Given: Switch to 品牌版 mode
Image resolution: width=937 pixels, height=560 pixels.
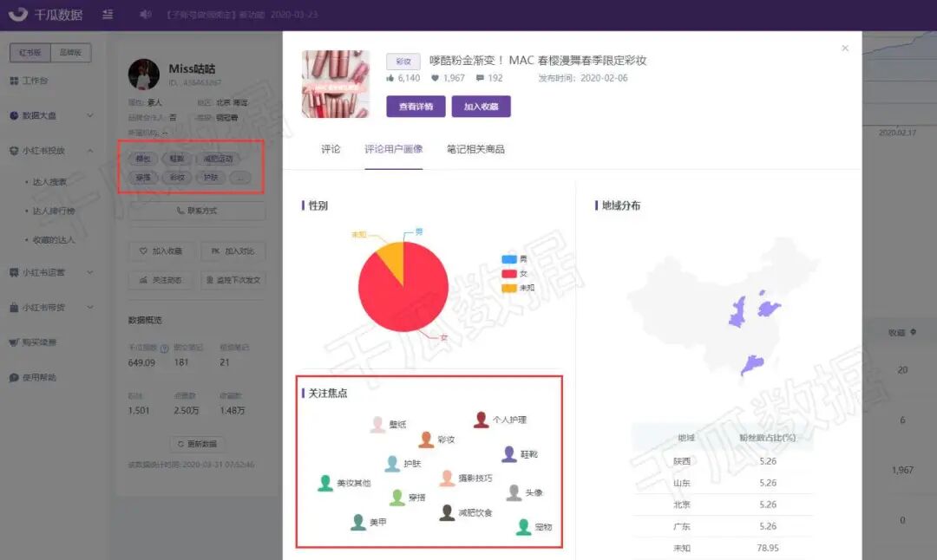Looking at the screenshot, I should [70, 53].
